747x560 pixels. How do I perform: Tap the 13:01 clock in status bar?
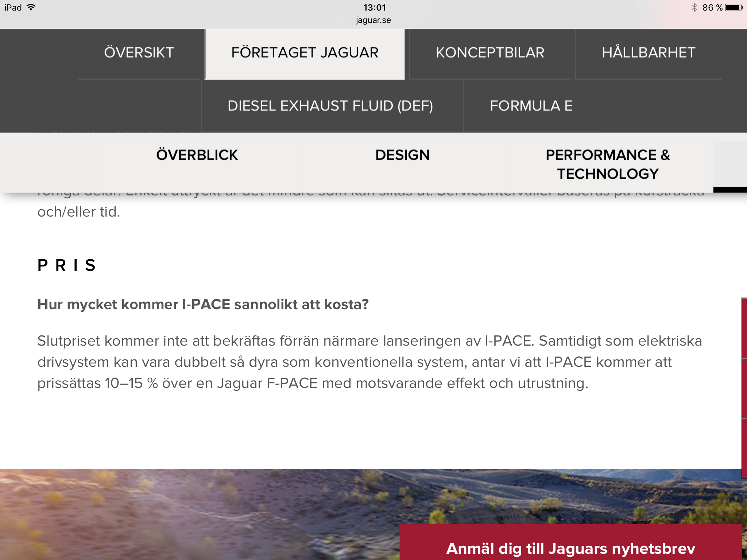pyautogui.click(x=374, y=7)
